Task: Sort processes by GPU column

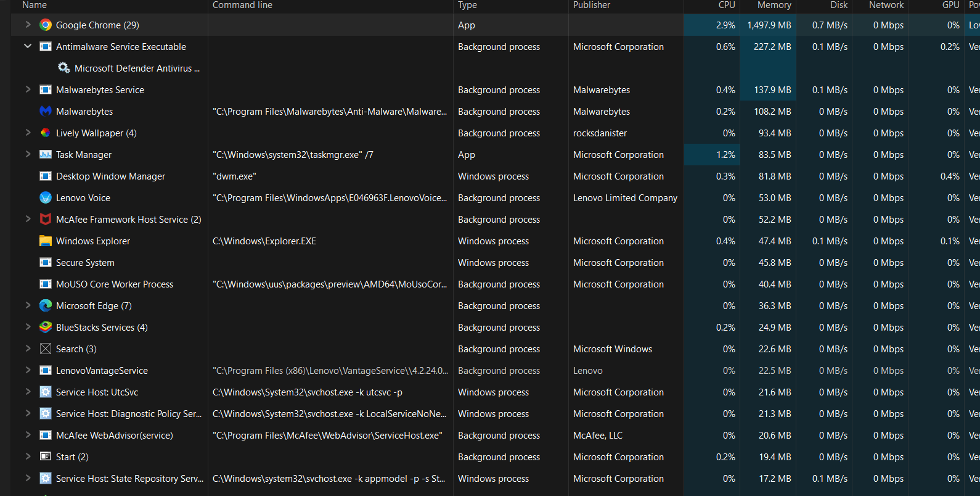Action: pos(951,5)
